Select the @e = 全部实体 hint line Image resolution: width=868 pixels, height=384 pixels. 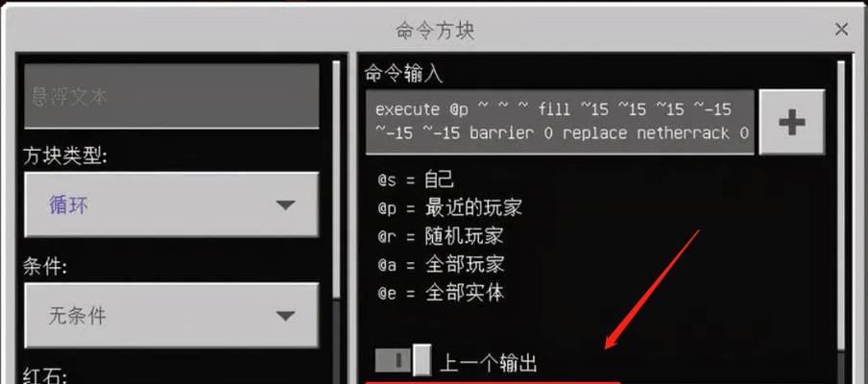[441, 293]
